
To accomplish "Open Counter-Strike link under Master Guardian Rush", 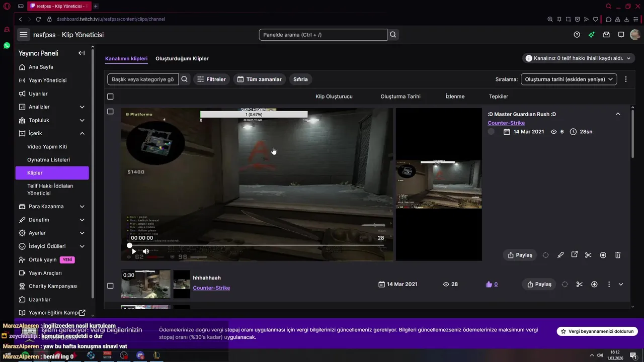I will tap(506, 123).
